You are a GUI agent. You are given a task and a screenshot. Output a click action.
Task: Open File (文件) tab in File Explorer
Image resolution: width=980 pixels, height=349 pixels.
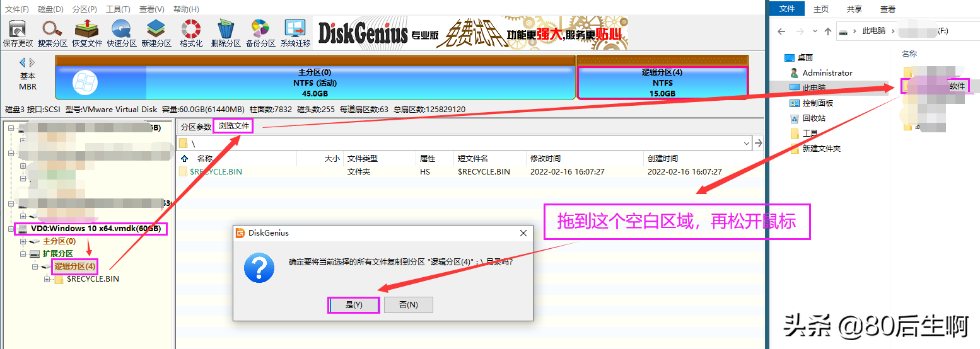[787, 9]
